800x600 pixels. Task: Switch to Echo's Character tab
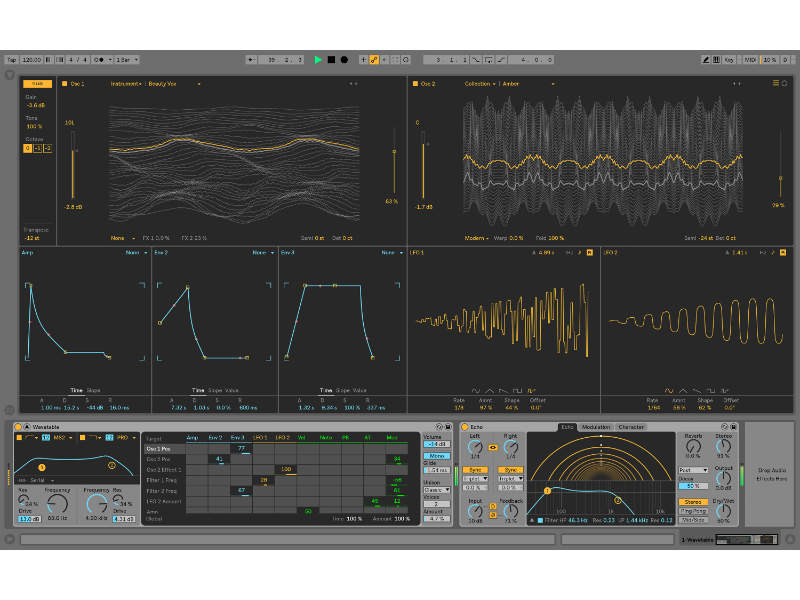pos(631,427)
